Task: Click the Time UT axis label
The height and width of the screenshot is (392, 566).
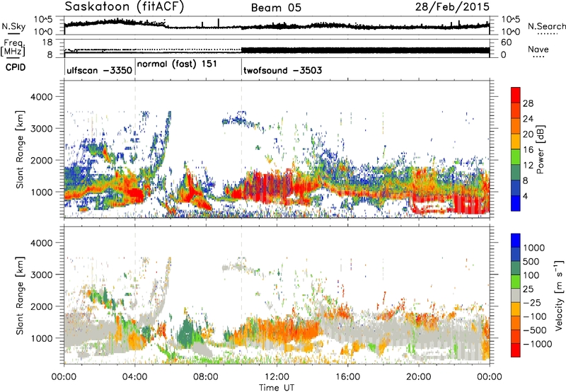Action: (x=277, y=388)
